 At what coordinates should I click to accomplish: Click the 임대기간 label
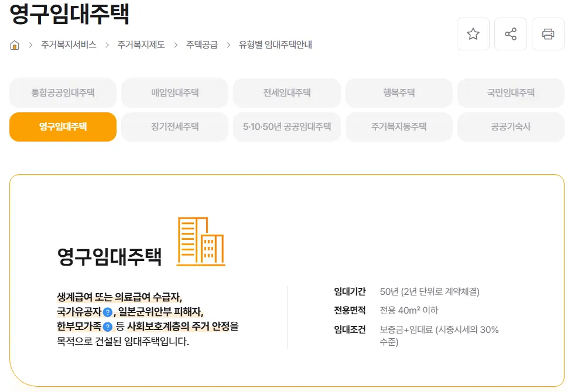click(x=350, y=291)
